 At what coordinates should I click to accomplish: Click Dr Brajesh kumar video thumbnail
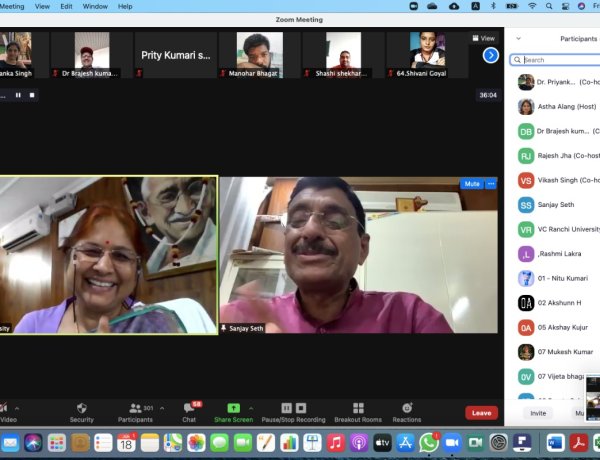pos(92,55)
